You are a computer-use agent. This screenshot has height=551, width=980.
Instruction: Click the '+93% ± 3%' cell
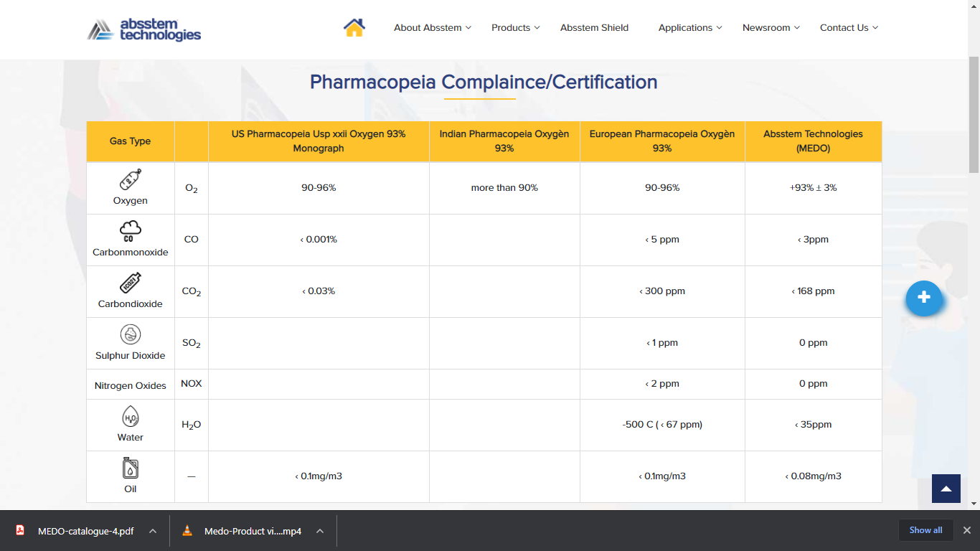(x=814, y=188)
